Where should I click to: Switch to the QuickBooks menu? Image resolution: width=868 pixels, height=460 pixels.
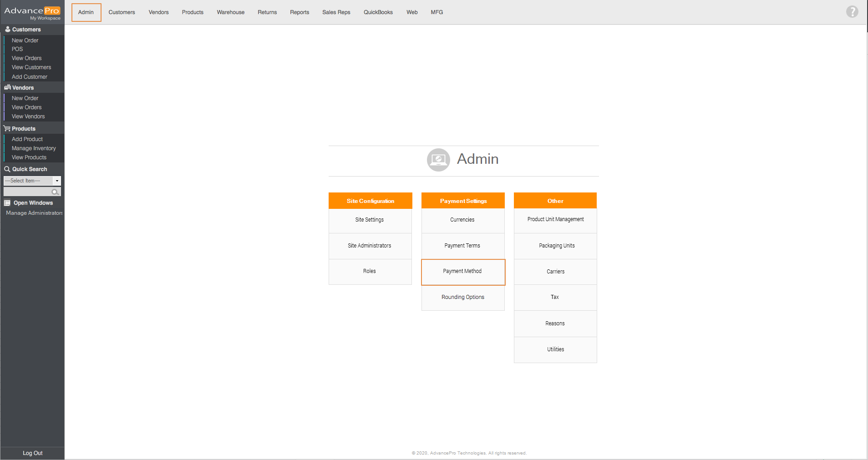[378, 12]
